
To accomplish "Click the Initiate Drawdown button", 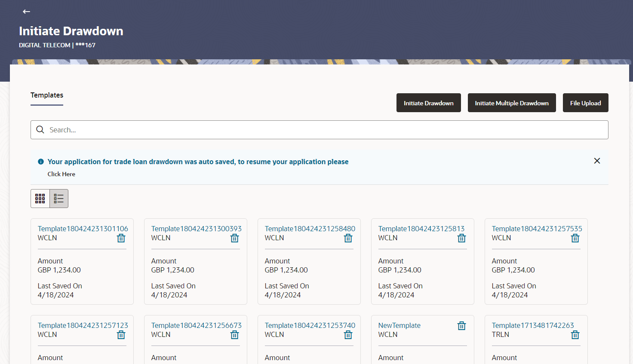I will [x=429, y=103].
